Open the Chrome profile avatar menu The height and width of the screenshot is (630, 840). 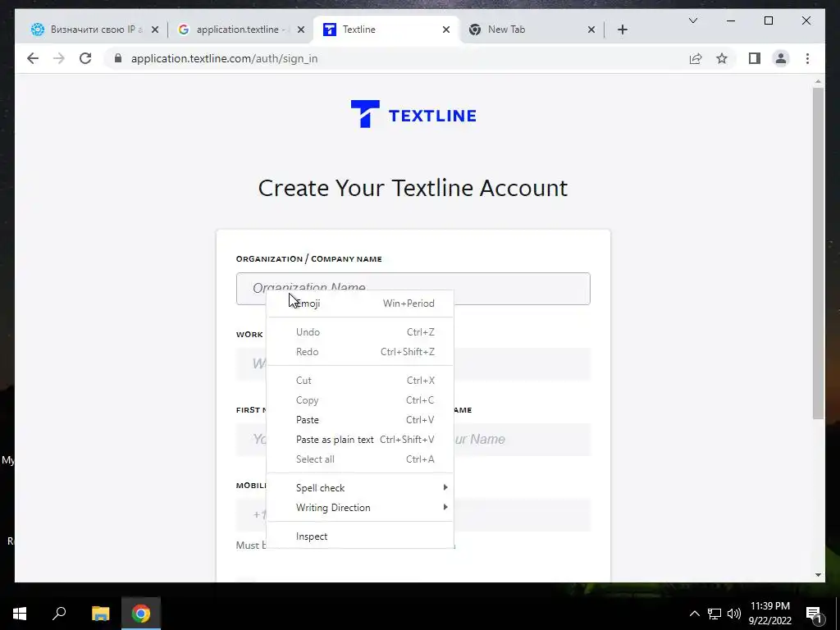point(781,58)
